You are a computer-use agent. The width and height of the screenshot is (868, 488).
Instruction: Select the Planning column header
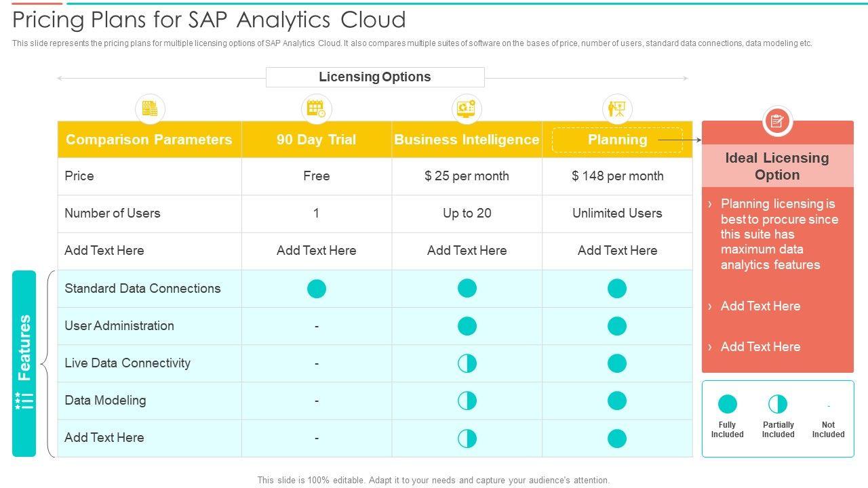pos(617,140)
